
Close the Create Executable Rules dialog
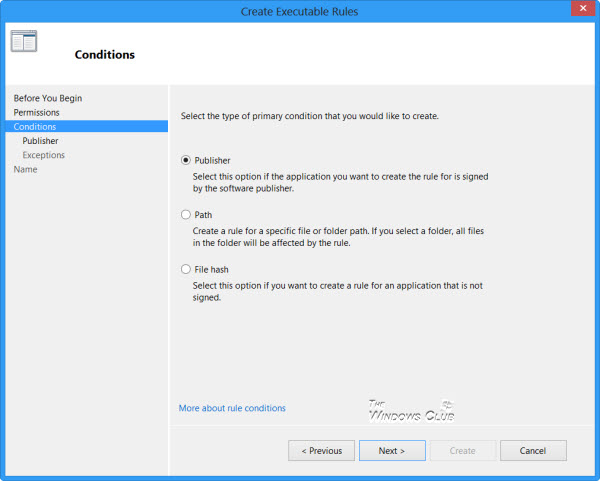pos(583,8)
